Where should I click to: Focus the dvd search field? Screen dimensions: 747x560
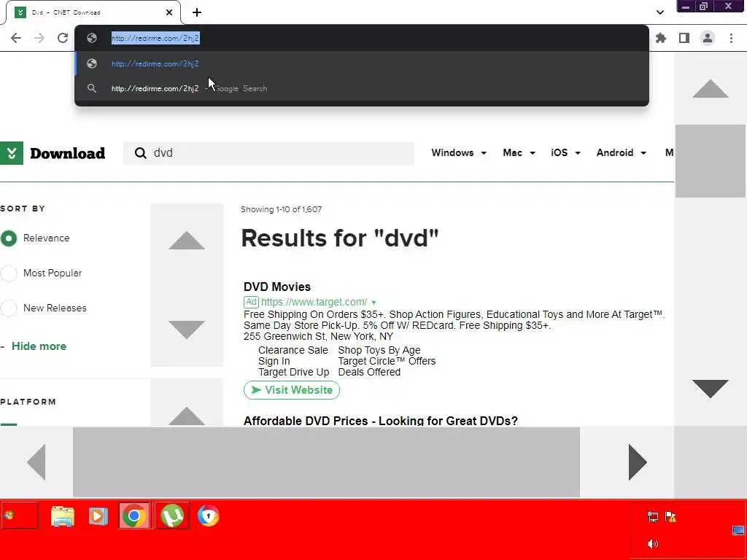pos(268,153)
